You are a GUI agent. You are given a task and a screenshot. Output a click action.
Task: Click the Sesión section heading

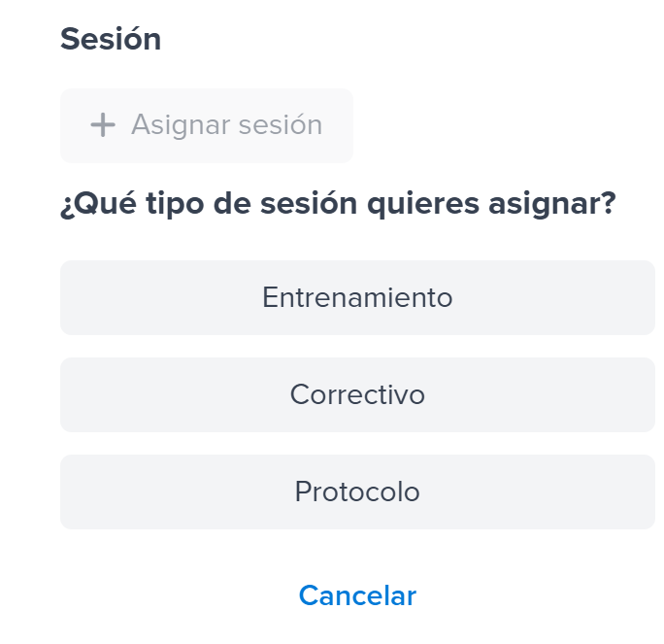point(111,40)
